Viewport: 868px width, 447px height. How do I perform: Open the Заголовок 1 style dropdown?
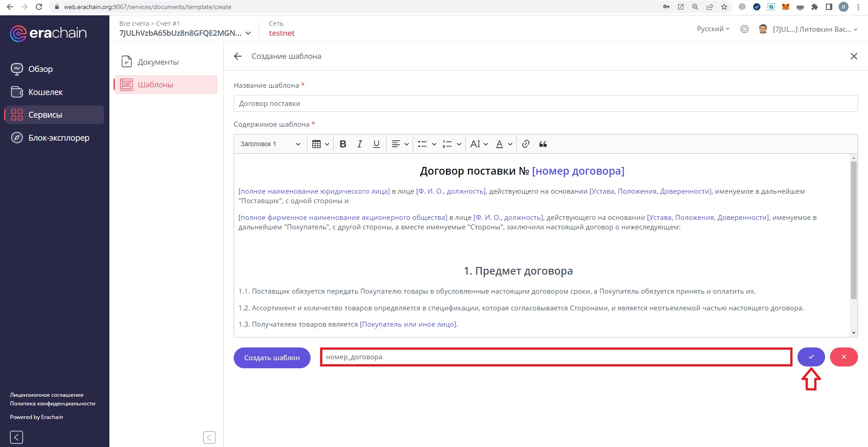pos(270,144)
